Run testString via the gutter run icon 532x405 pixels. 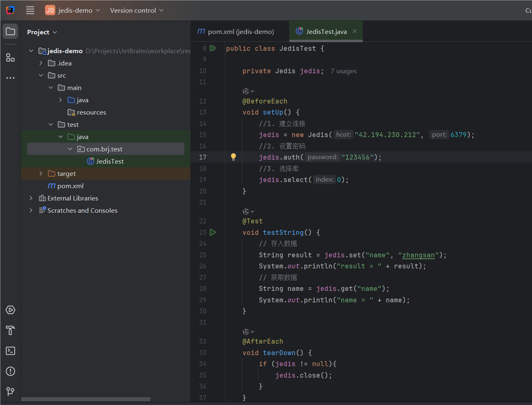(213, 232)
